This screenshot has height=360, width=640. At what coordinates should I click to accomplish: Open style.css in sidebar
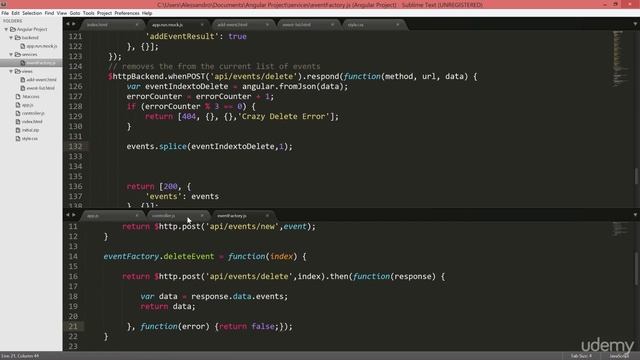pyautogui.click(x=29, y=138)
